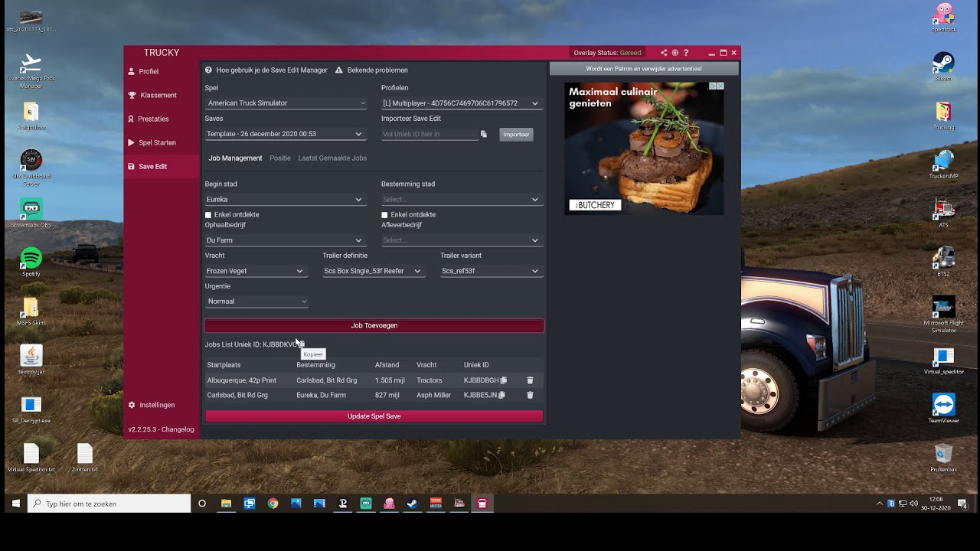Click the Update Spel Save button

(374, 416)
